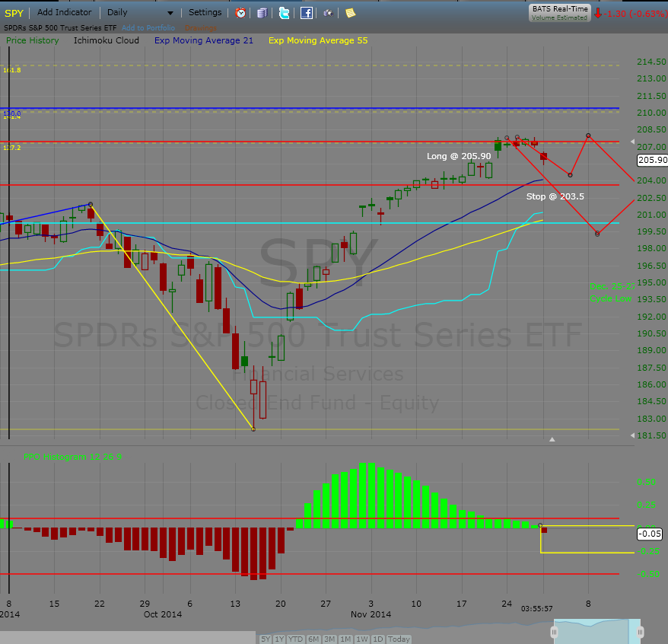Screen dimensions: 668x644
Task: Set range to 1M
Action: point(345,639)
